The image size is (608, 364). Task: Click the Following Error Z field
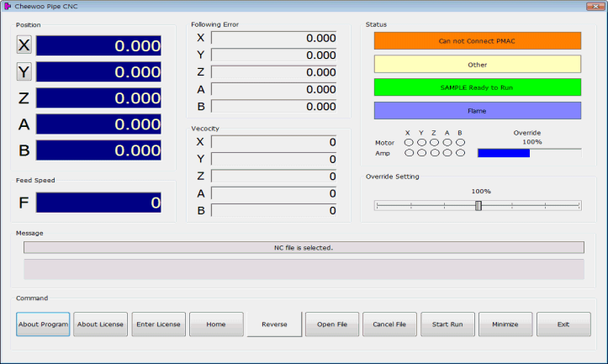point(274,72)
